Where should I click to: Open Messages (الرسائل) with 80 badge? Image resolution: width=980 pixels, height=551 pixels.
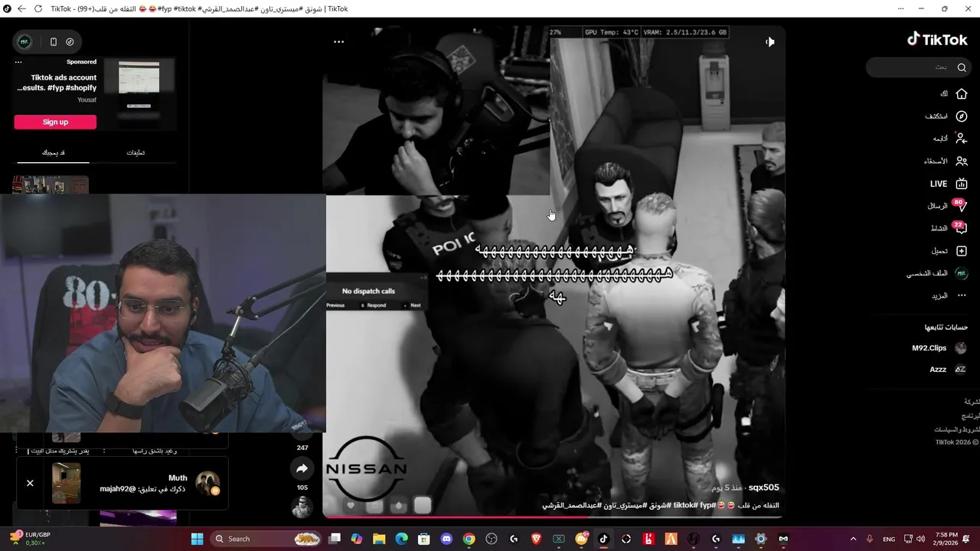[x=961, y=206]
